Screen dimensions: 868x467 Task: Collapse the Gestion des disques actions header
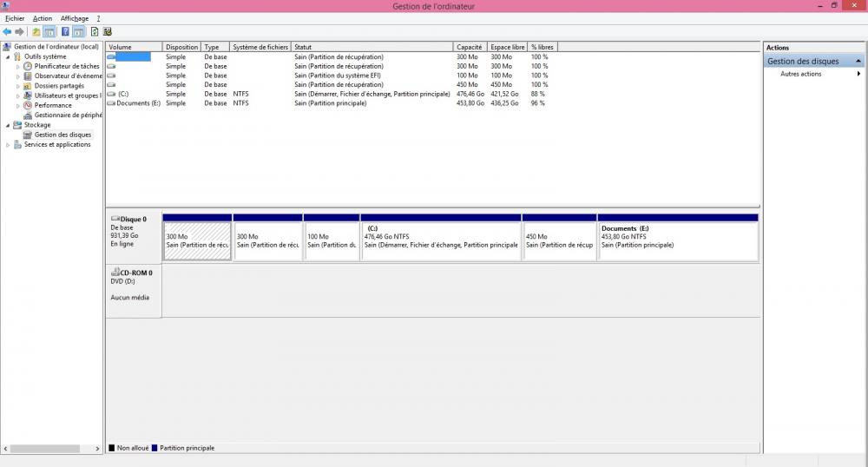click(858, 62)
